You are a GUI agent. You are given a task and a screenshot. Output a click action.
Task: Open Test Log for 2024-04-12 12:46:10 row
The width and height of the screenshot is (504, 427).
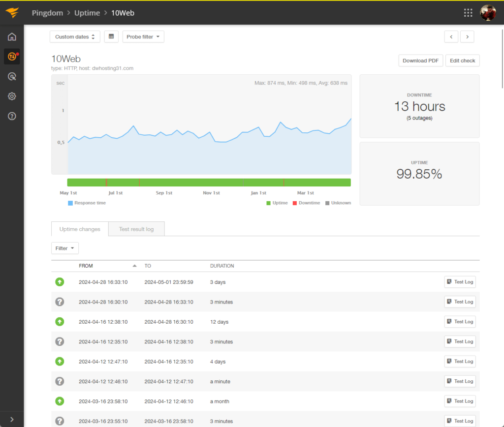460,381
